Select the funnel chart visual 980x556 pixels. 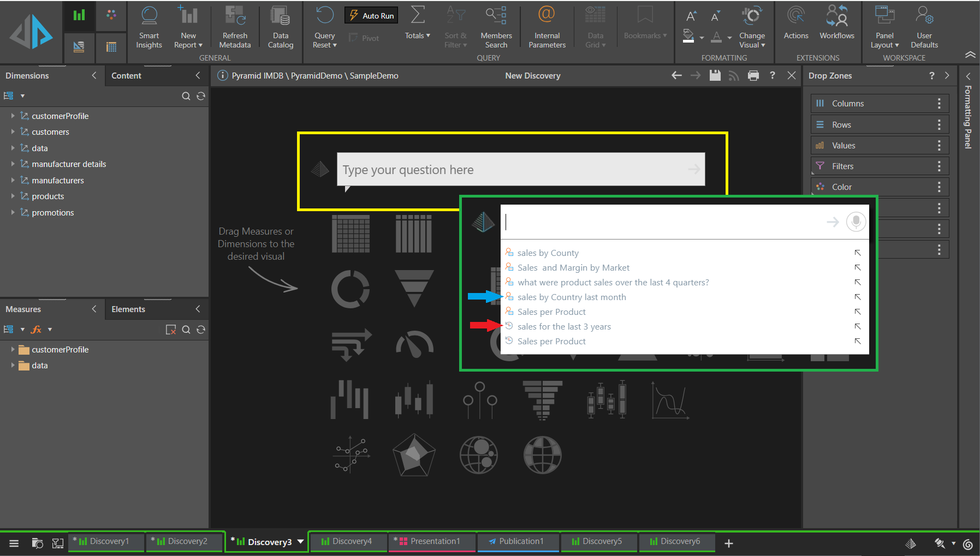pos(414,289)
